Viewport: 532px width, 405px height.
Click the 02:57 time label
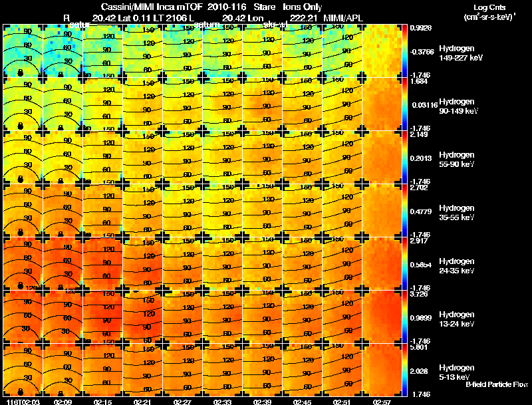point(382,402)
